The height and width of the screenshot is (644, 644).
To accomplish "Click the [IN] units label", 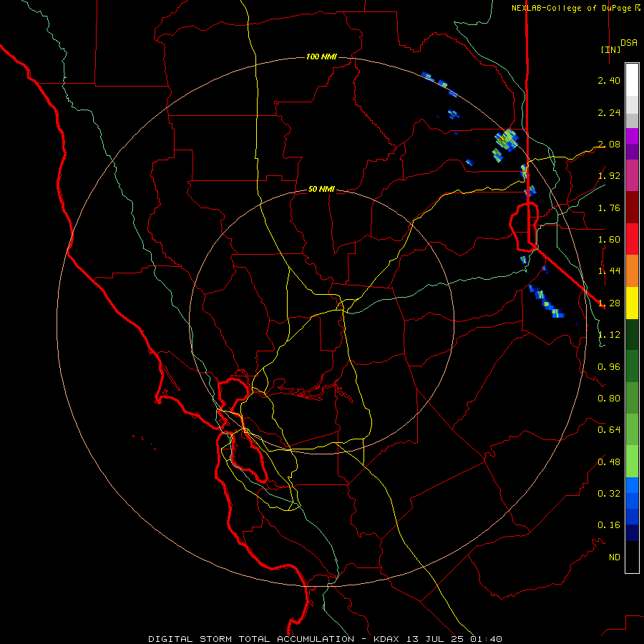I will 610,49.
